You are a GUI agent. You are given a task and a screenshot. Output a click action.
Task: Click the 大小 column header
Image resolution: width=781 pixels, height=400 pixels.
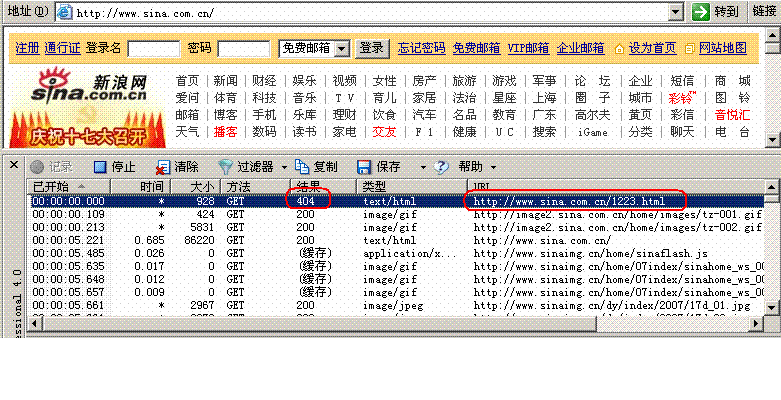[x=196, y=186]
